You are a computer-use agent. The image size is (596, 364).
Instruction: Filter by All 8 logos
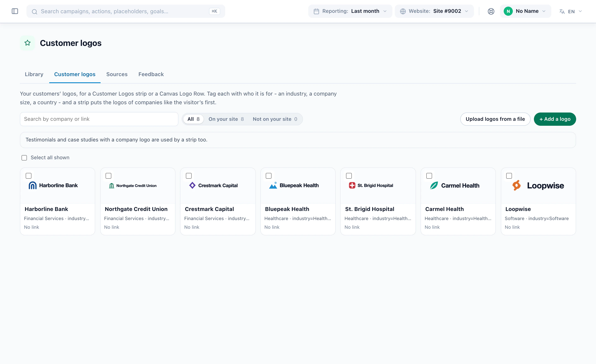click(193, 119)
